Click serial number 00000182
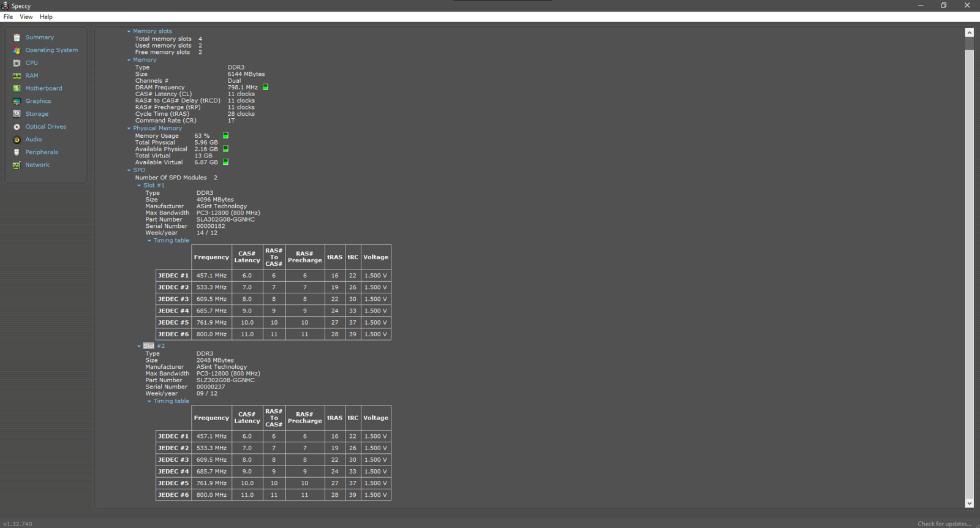 click(x=211, y=226)
